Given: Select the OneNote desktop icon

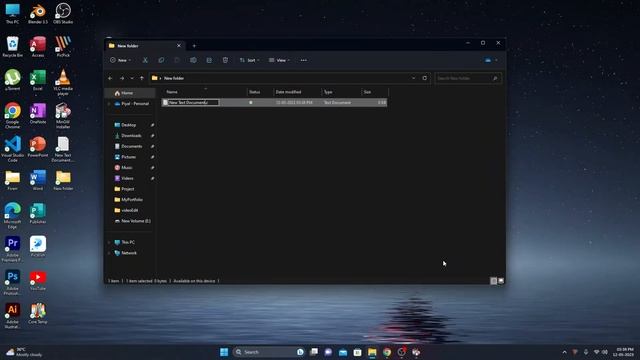Looking at the screenshot, I should coord(38,113).
